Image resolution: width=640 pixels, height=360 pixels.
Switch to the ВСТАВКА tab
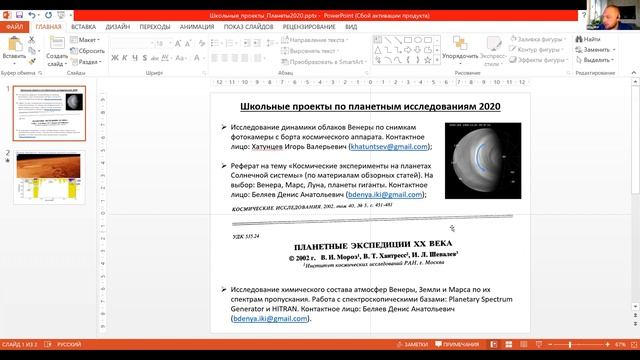point(83,27)
